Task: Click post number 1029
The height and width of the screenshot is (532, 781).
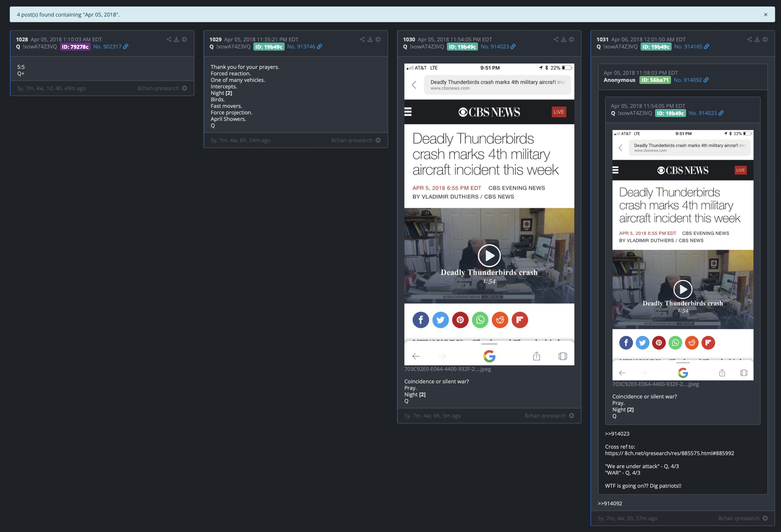Action: click(x=215, y=39)
